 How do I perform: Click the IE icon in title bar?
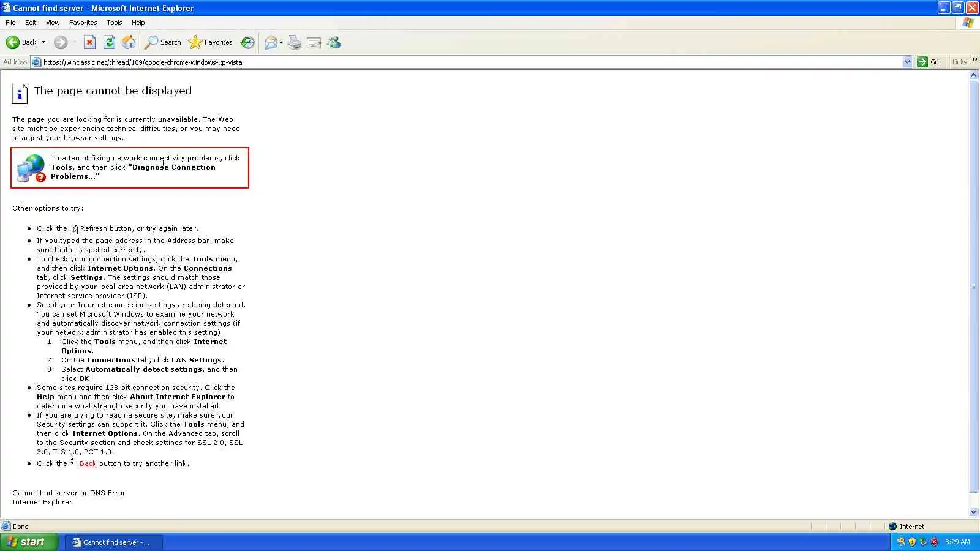[6, 8]
